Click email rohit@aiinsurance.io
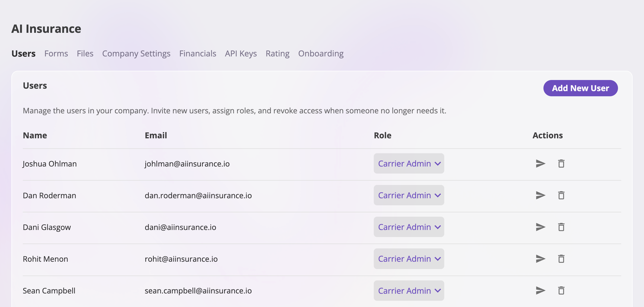644x307 pixels. (x=181, y=259)
